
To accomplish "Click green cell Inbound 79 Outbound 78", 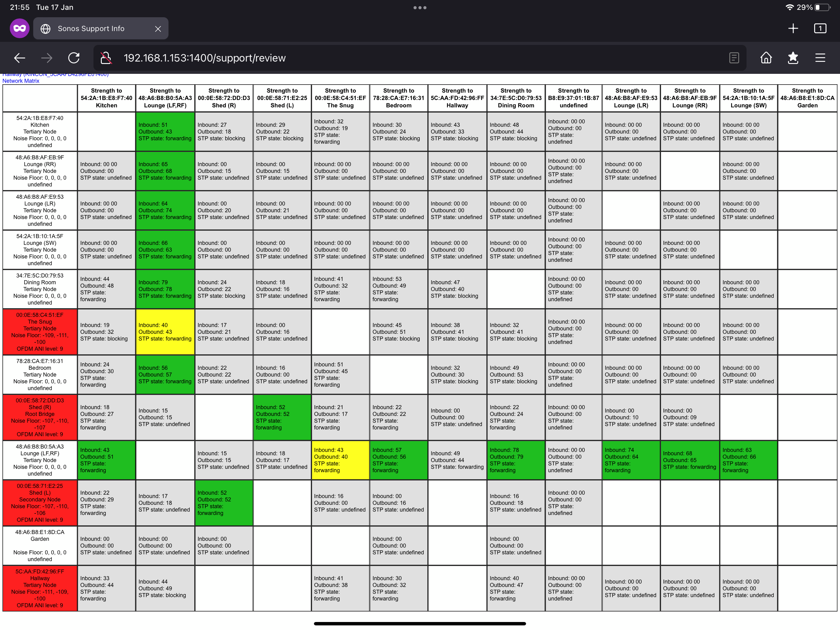I will coord(165,289).
